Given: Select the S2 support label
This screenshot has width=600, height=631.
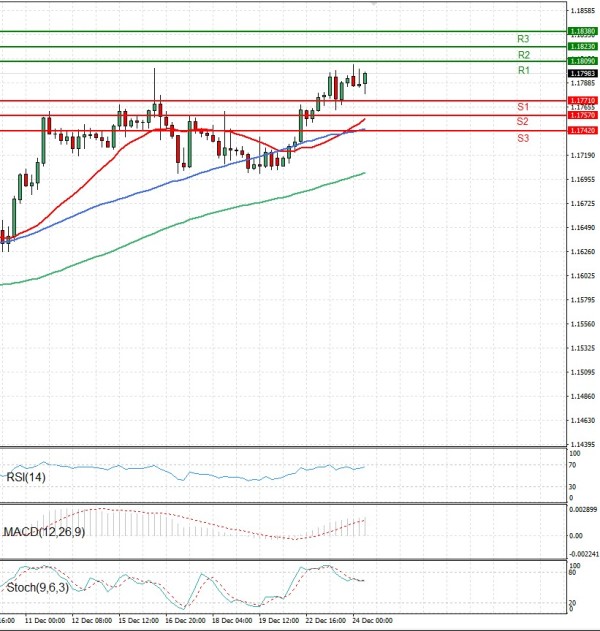Looking at the screenshot, I should click(522, 121).
